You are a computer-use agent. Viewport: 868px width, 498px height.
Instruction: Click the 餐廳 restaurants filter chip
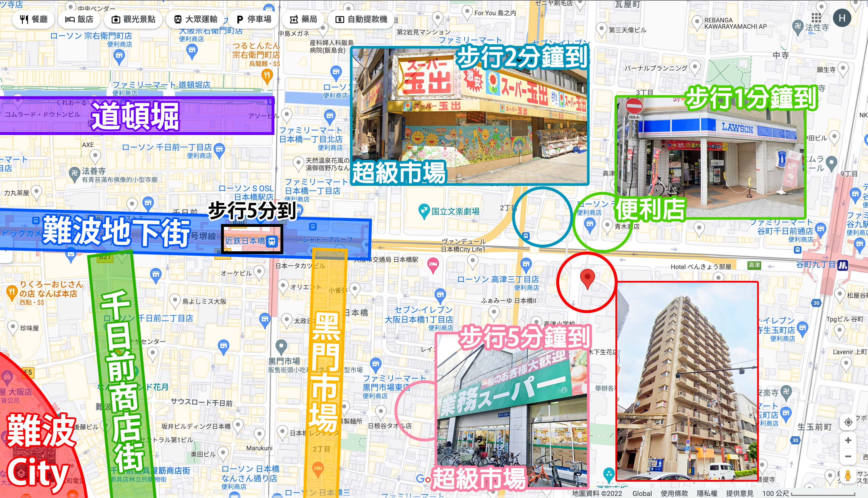click(x=33, y=19)
